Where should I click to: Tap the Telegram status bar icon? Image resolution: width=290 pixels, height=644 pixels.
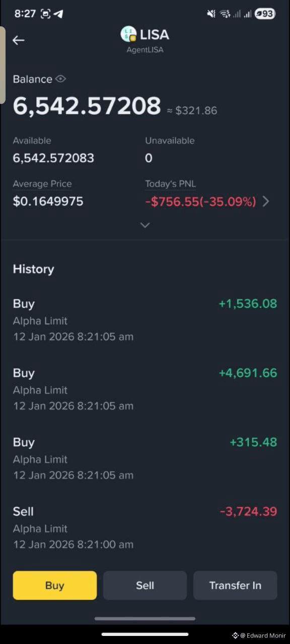point(58,14)
